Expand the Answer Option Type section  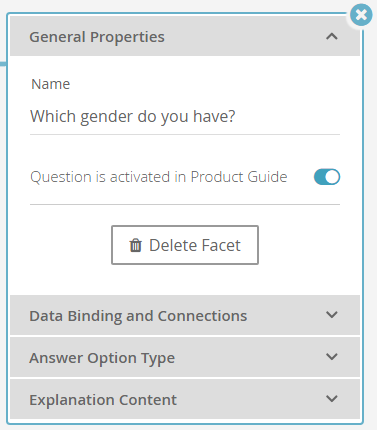coord(185,357)
